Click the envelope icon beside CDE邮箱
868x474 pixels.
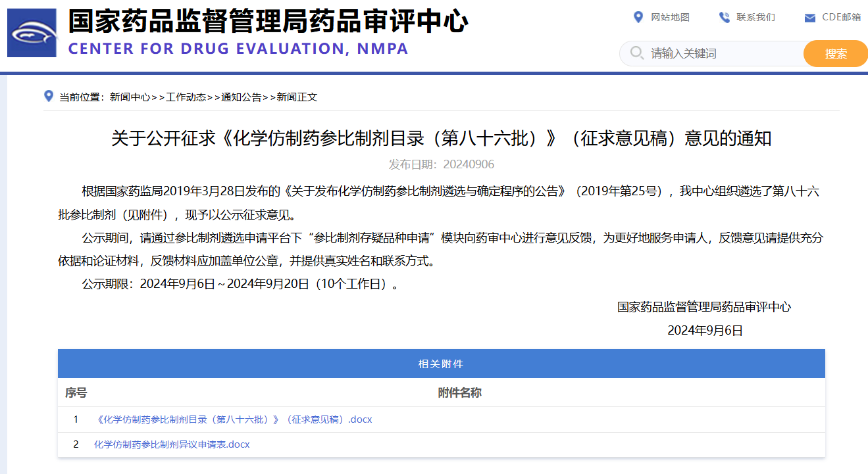(x=809, y=18)
